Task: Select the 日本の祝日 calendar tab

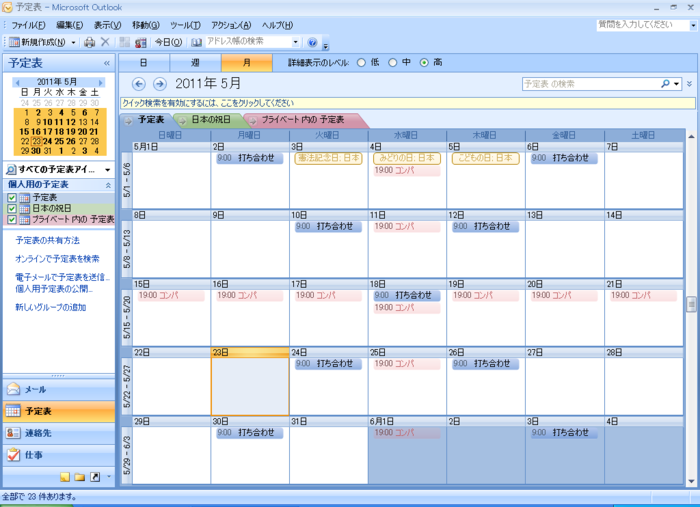Action: 211,120
